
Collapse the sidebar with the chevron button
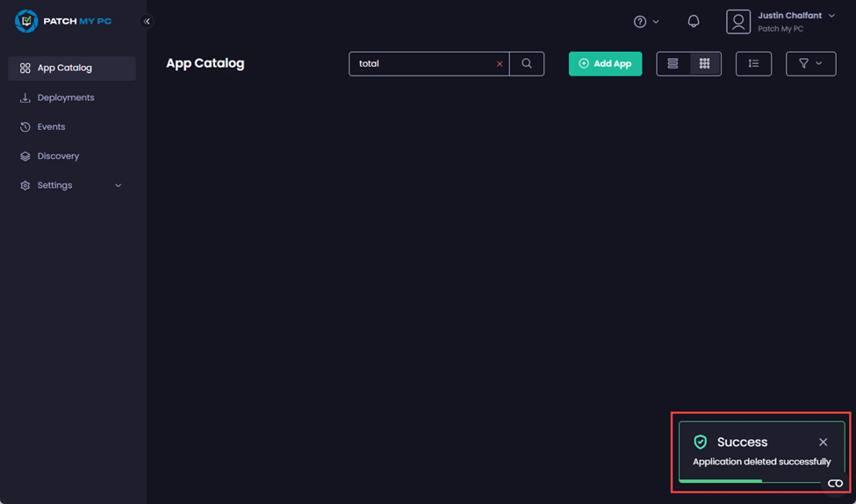pos(147,21)
